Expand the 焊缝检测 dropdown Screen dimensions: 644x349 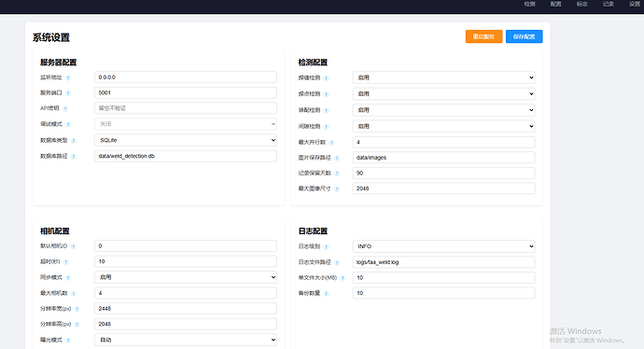443,77
